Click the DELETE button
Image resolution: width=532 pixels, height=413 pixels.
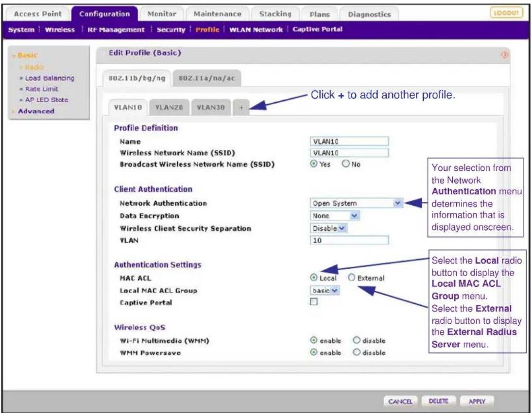[438, 401]
